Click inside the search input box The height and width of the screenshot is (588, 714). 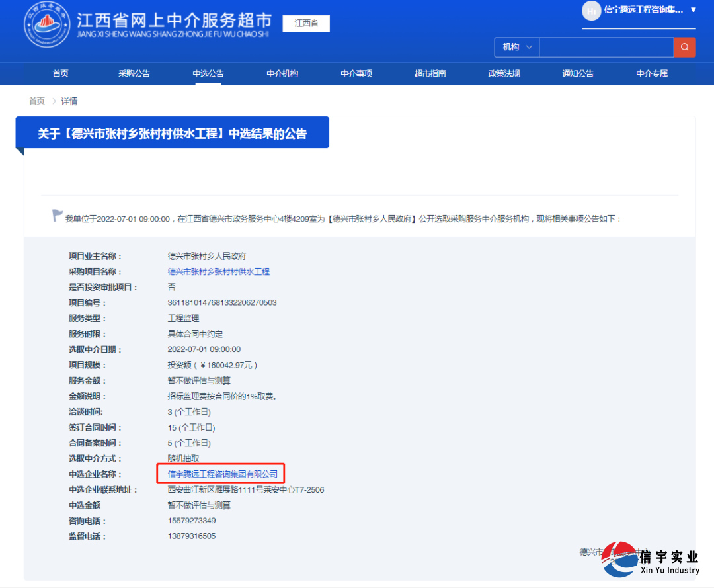point(606,47)
